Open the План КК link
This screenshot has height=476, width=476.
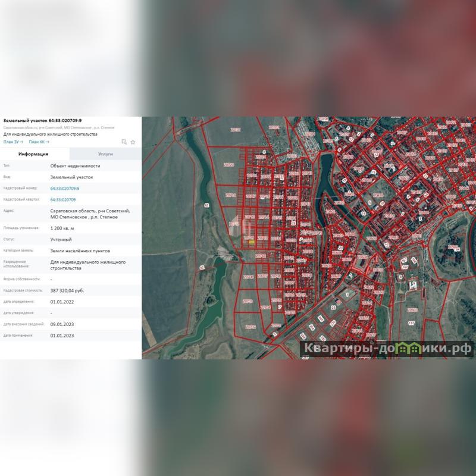point(39,142)
